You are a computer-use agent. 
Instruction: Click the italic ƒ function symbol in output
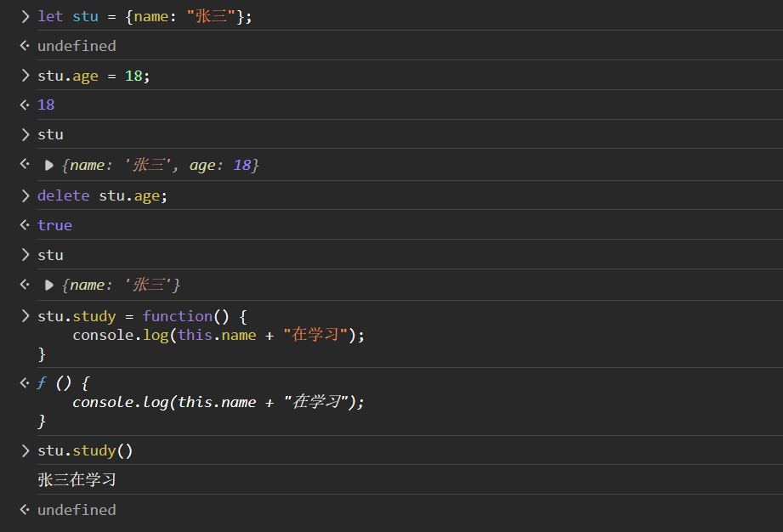(42, 384)
